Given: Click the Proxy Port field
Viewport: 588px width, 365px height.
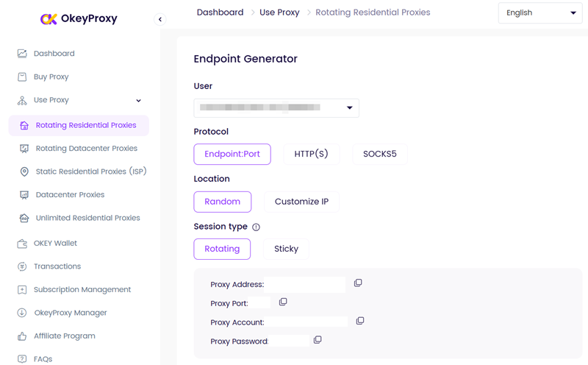Looking at the screenshot, I should pos(259,302).
